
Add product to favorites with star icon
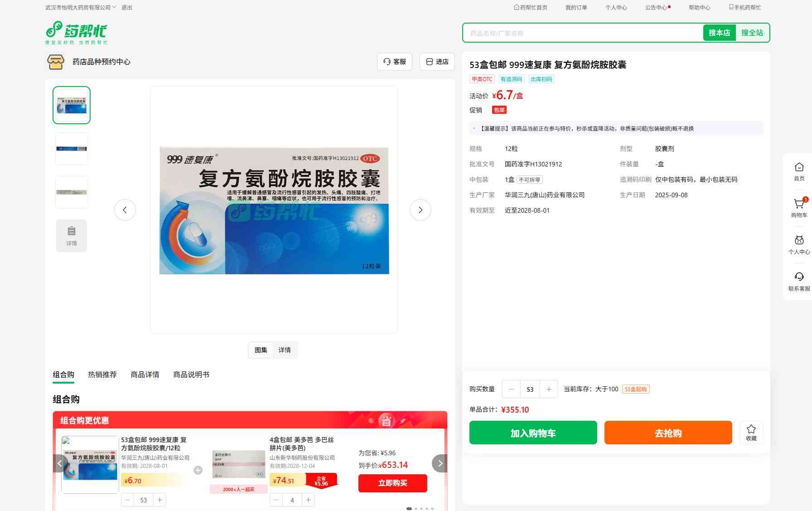(x=751, y=432)
